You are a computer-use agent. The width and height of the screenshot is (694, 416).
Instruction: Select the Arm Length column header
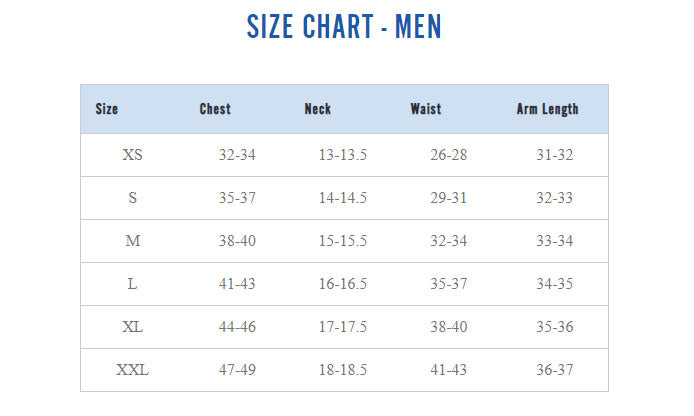pyautogui.click(x=547, y=109)
